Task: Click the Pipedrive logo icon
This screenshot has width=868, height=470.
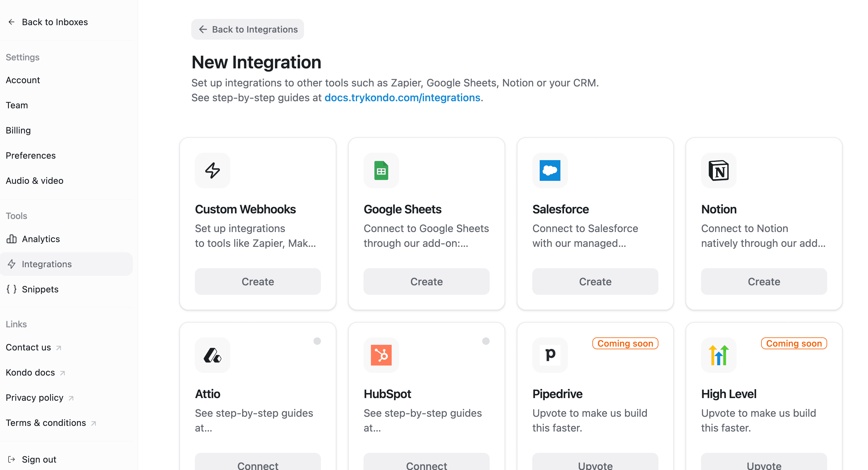Action: 550,355
